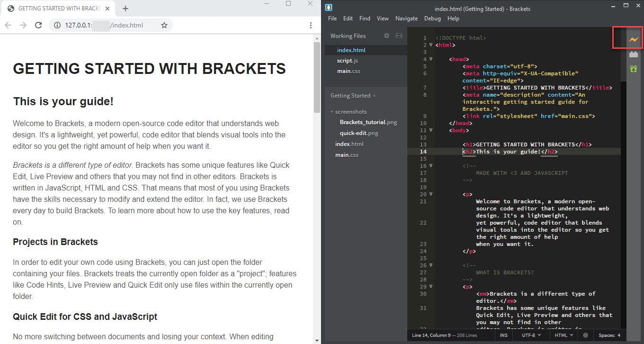Click the Chrome address bar URL
Viewport: 644px width, 344px height.
click(104, 25)
